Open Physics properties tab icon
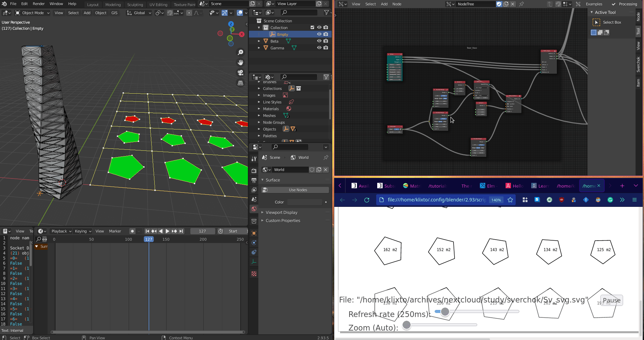Screen dimensions: 644x340 coord(254,243)
